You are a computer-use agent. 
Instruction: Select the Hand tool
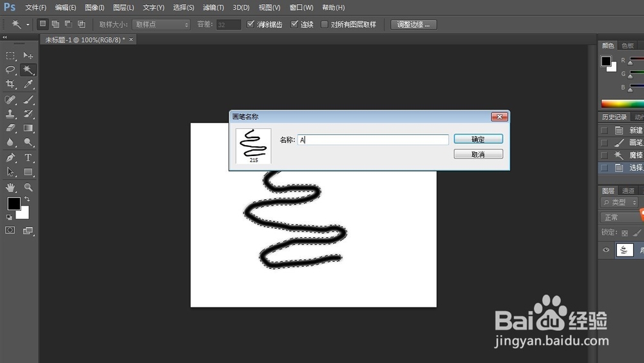click(x=10, y=188)
